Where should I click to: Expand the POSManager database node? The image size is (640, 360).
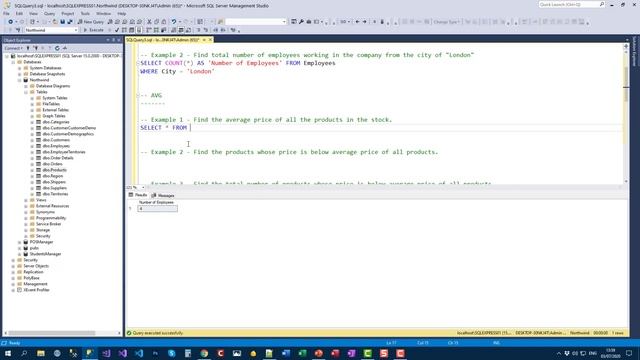20,242
